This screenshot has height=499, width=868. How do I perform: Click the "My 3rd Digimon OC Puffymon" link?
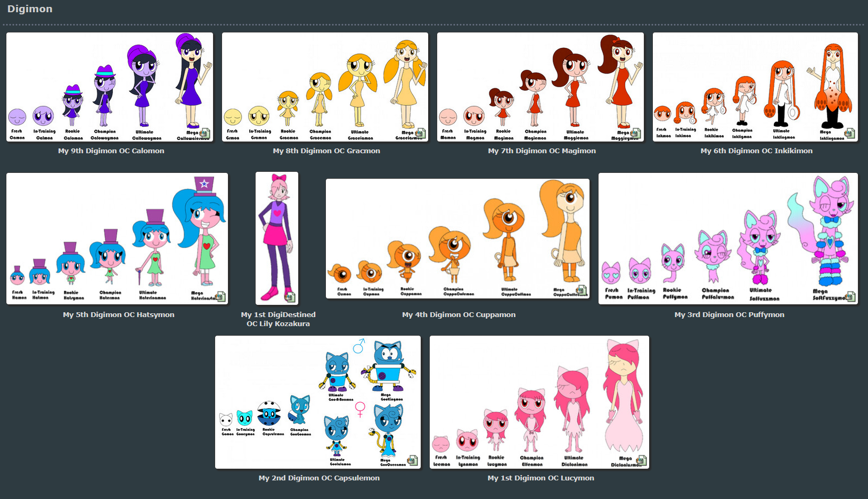pyautogui.click(x=730, y=315)
